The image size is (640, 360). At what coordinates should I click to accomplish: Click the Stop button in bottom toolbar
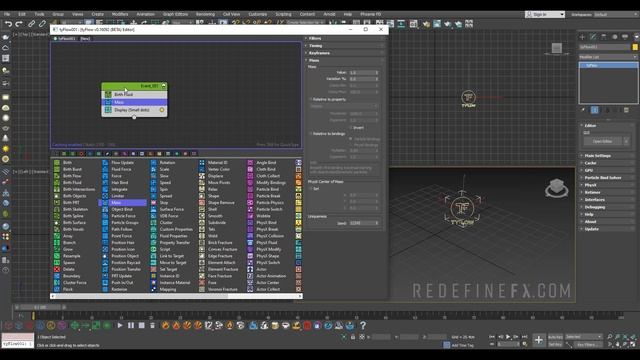141,325
